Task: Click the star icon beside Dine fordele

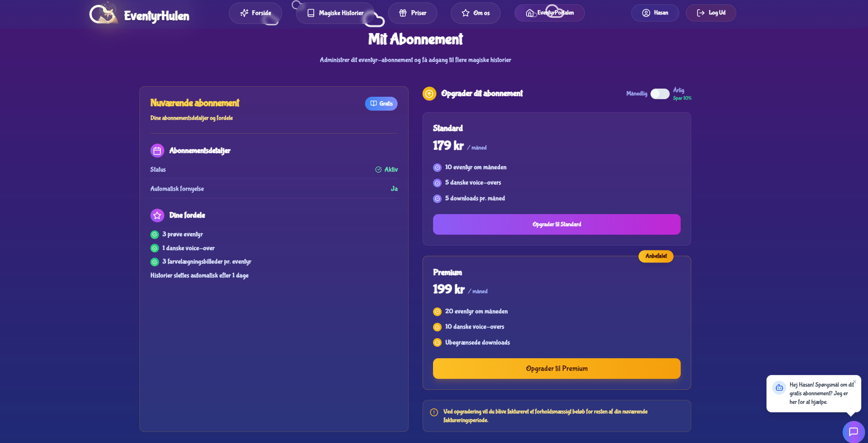Action: pyautogui.click(x=157, y=216)
